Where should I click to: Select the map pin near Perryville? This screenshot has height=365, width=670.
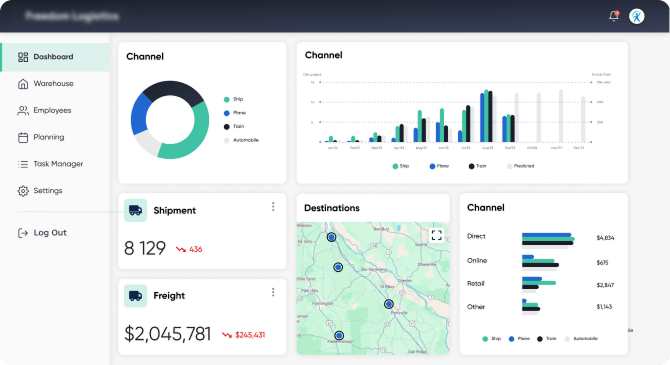388,304
